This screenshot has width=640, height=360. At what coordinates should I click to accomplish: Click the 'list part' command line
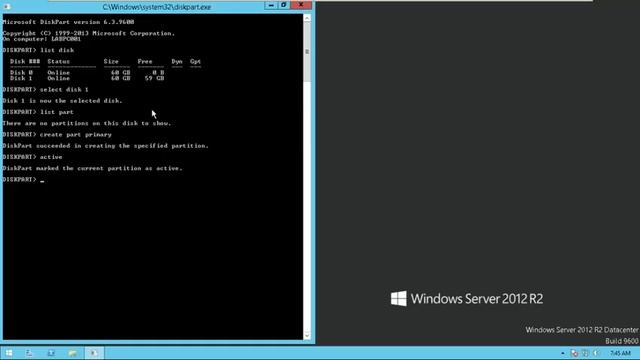tap(38, 112)
